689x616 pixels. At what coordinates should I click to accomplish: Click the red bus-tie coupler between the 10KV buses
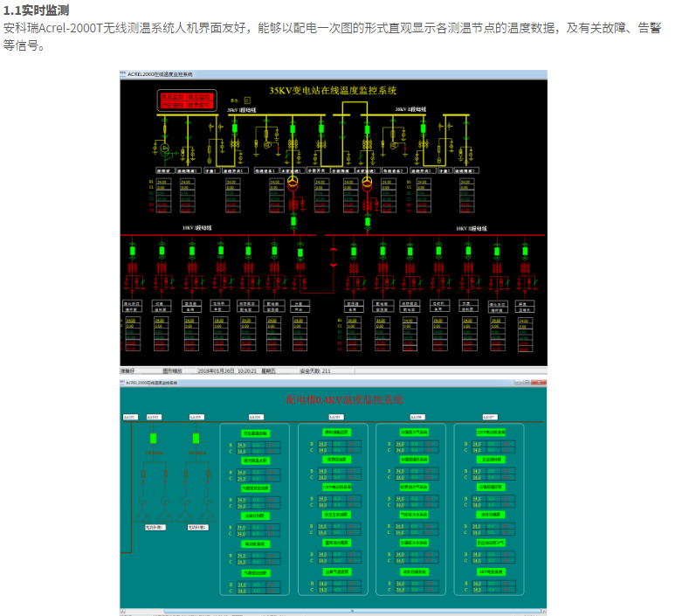pos(334,257)
